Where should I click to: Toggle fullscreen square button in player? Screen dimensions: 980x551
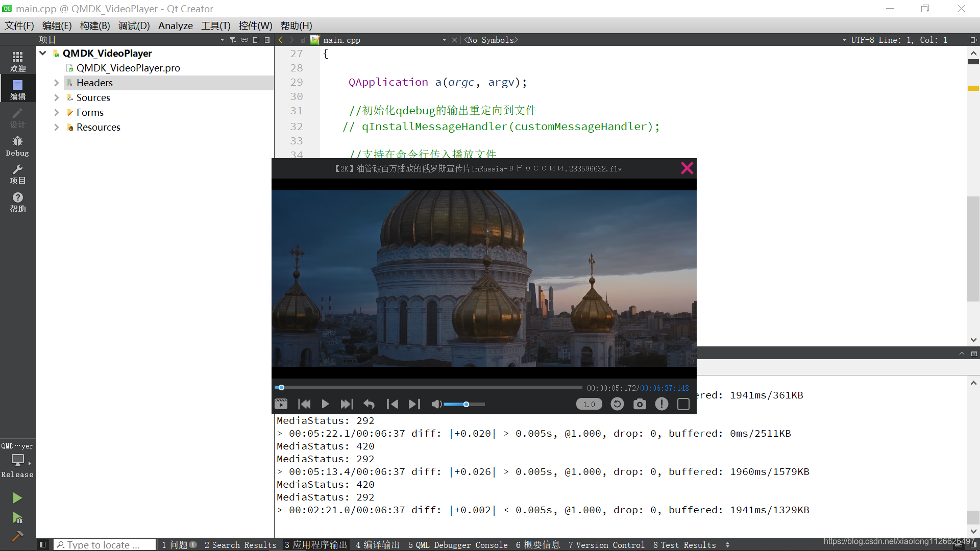point(683,404)
